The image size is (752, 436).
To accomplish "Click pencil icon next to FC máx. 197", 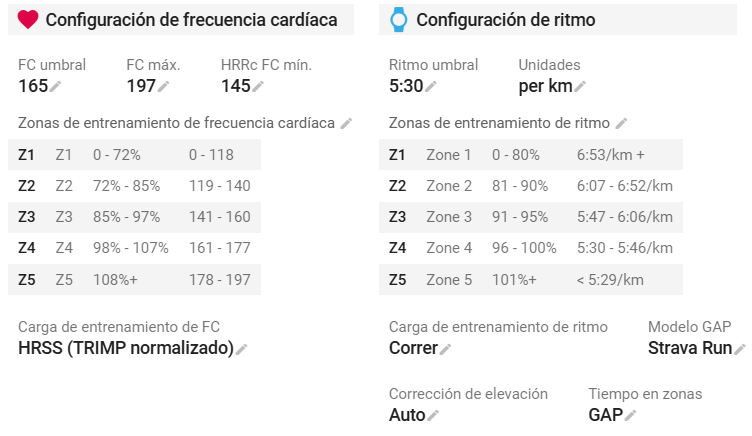I will point(164,86).
